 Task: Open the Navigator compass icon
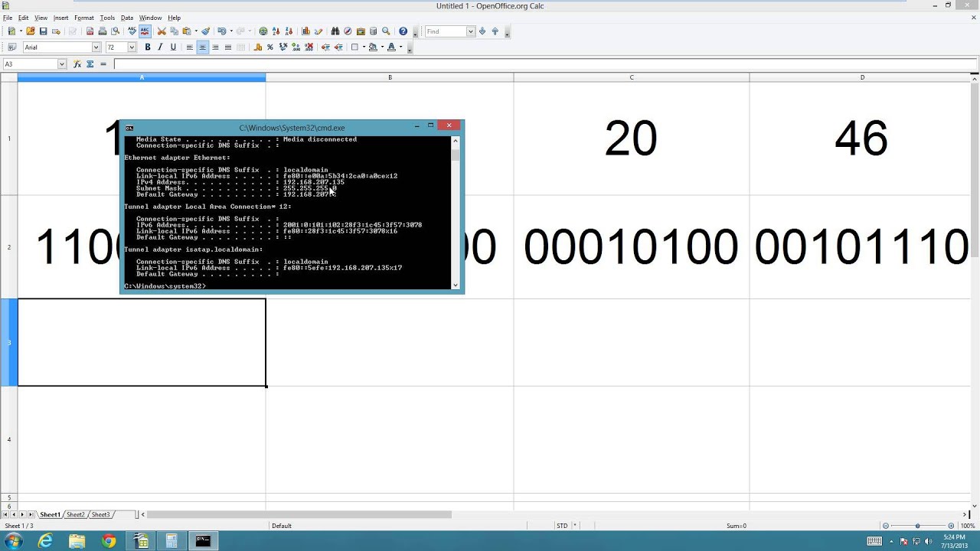[348, 31]
